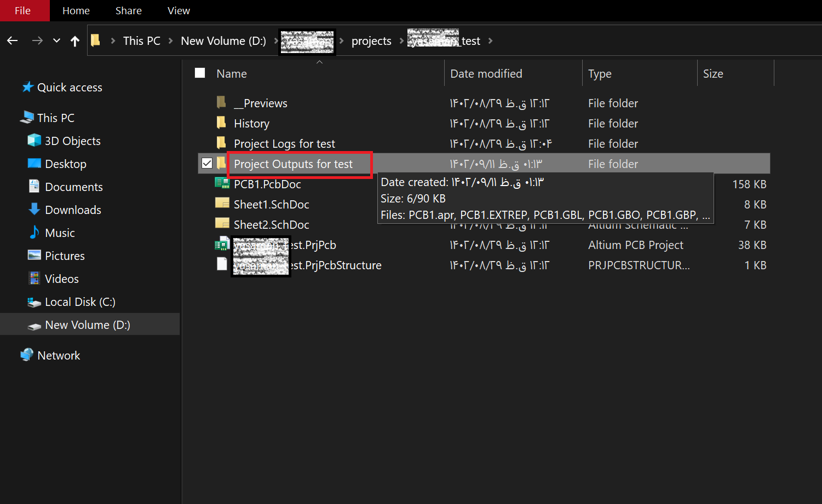Click the Network icon in navigation pane

[x=27, y=355]
